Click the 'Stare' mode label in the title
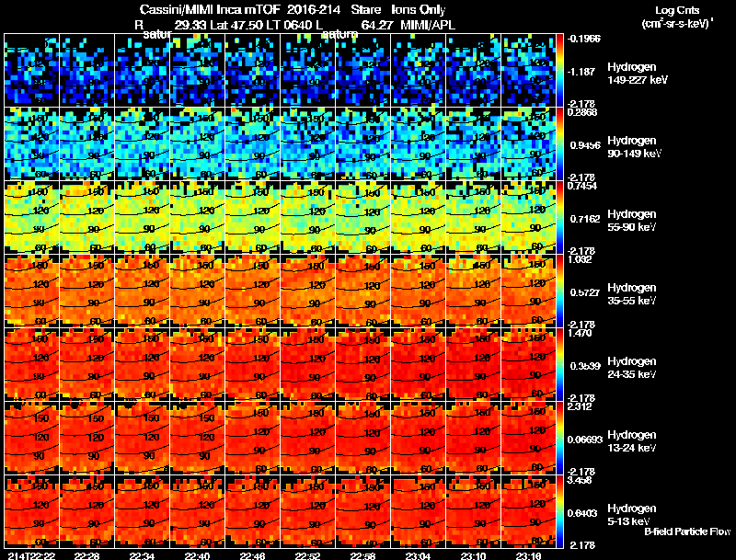Viewport: 736px width, 560px height. (x=365, y=10)
